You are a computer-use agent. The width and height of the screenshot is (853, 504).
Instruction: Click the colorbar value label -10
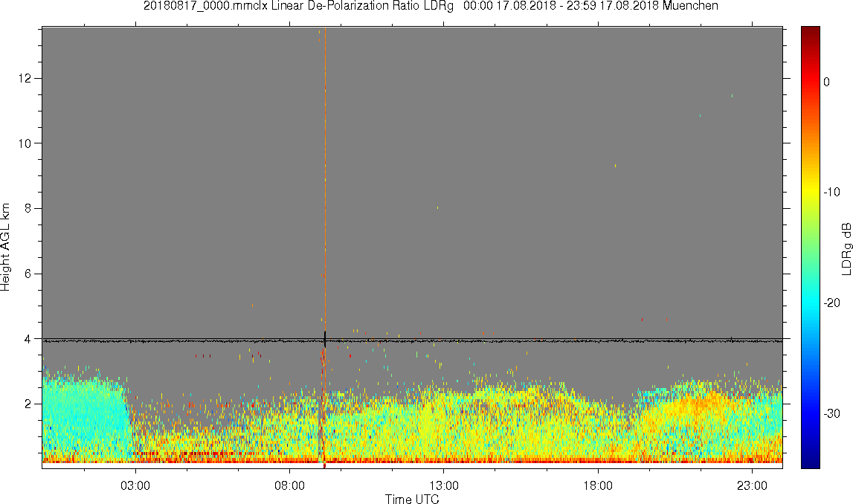click(831, 193)
